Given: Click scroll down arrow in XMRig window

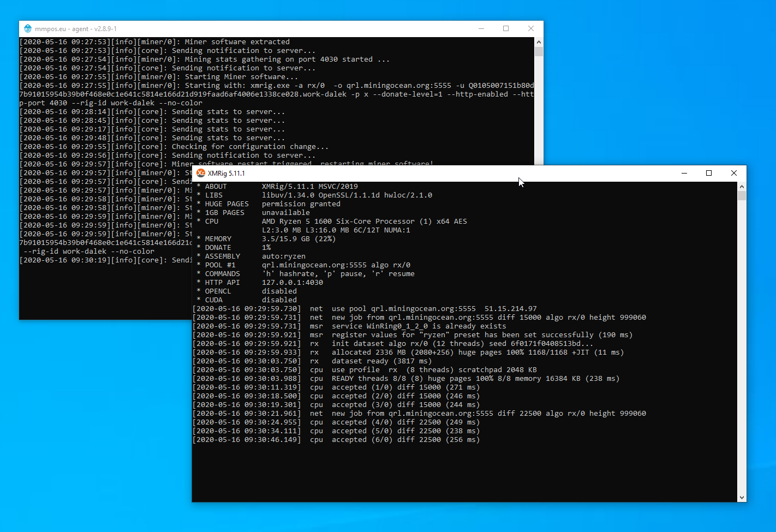Looking at the screenshot, I should point(742,497).
